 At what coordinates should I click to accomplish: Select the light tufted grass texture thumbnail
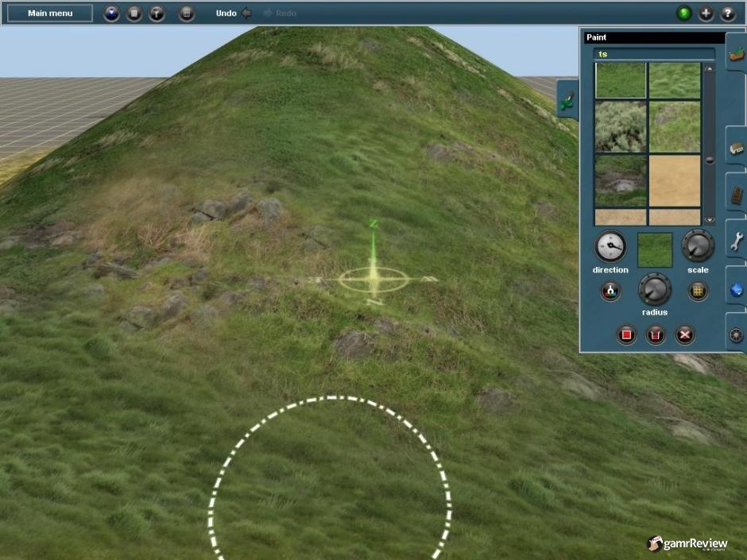pos(675,80)
